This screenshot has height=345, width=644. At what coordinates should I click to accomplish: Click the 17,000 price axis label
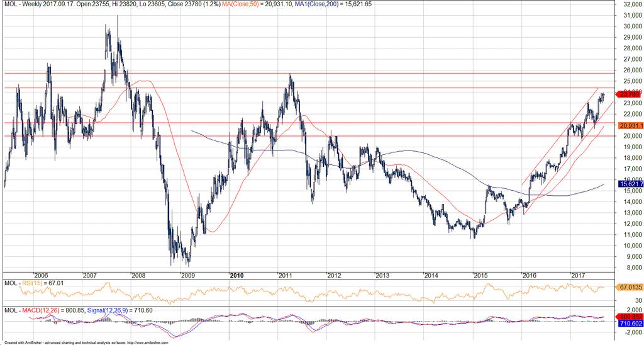click(x=631, y=169)
